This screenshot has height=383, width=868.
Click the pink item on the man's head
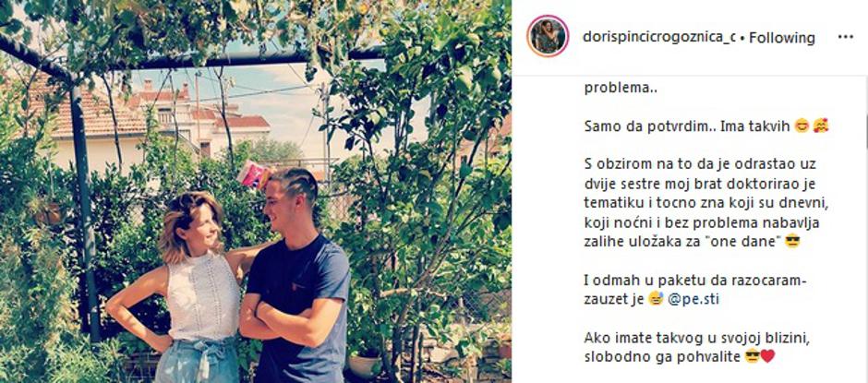(x=251, y=174)
